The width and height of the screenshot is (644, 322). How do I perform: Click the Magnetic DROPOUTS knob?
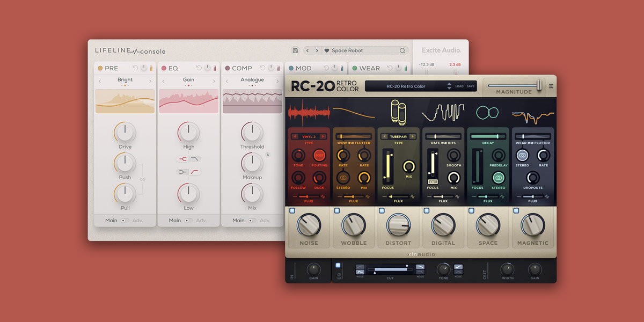[532, 178]
